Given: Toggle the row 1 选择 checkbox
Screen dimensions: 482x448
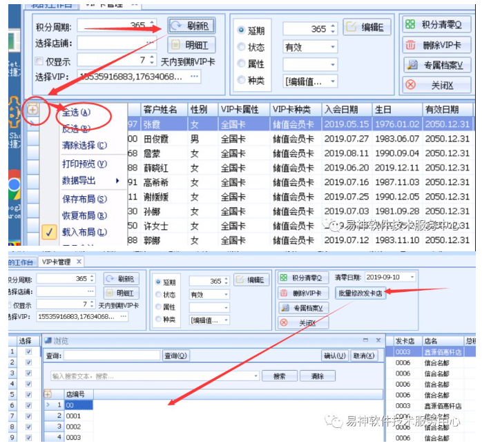Looking at the screenshot, I should click(28, 351).
